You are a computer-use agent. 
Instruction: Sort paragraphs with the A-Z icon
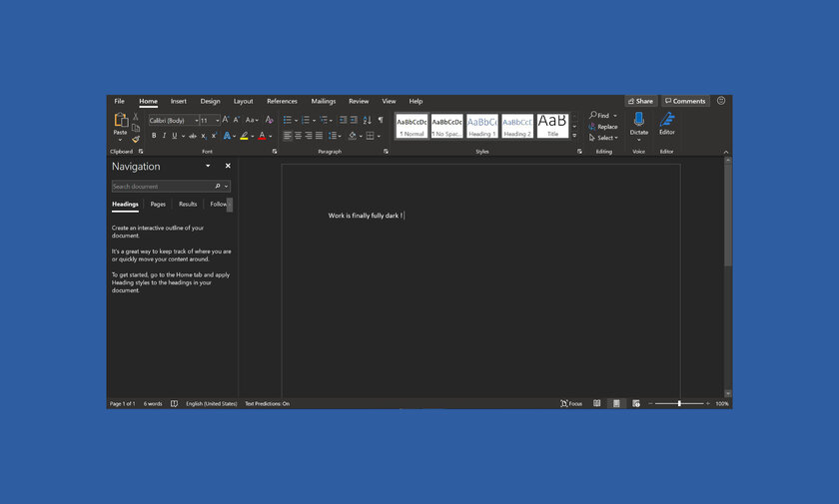click(x=368, y=120)
